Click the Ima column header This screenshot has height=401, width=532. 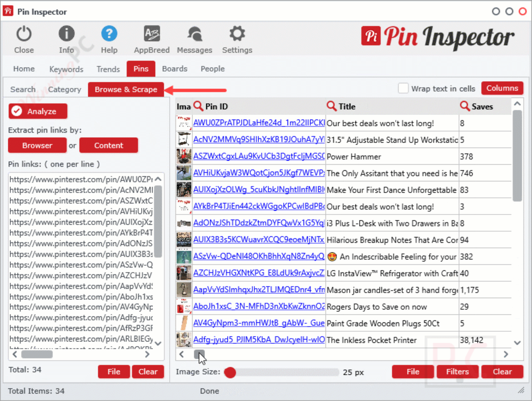184,106
